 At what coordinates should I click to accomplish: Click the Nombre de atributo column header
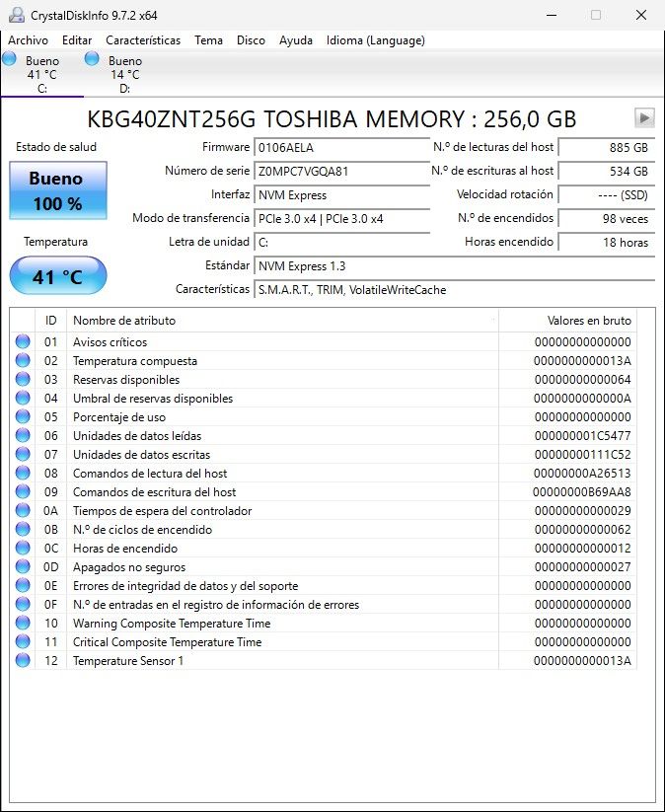[283, 321]
